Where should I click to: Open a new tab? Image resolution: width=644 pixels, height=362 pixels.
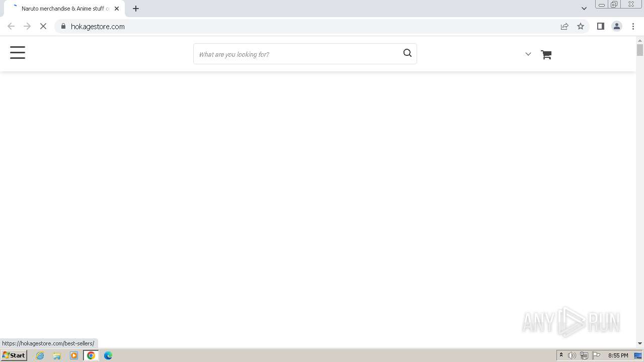[136, 9]
